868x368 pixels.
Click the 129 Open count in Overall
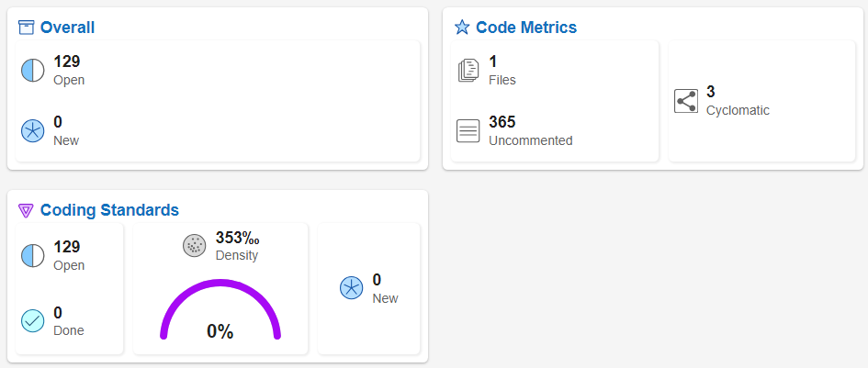click(x=67, y=61)
